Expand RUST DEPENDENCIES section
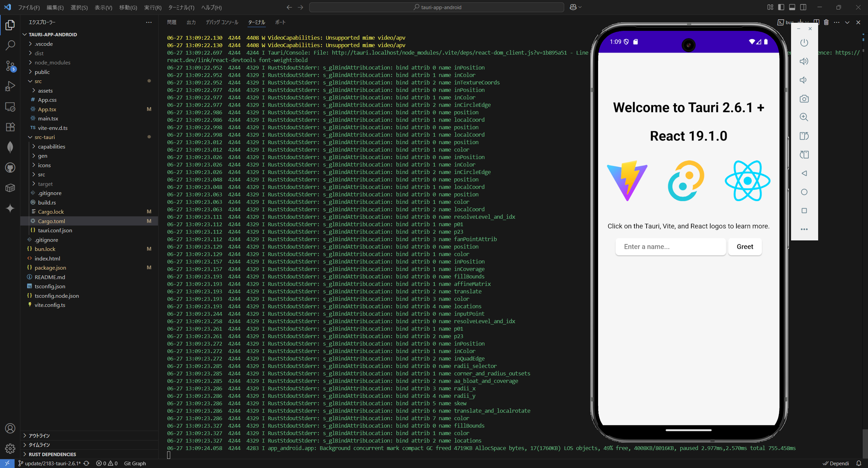868x468 pixels. click(x=52, y=454)
